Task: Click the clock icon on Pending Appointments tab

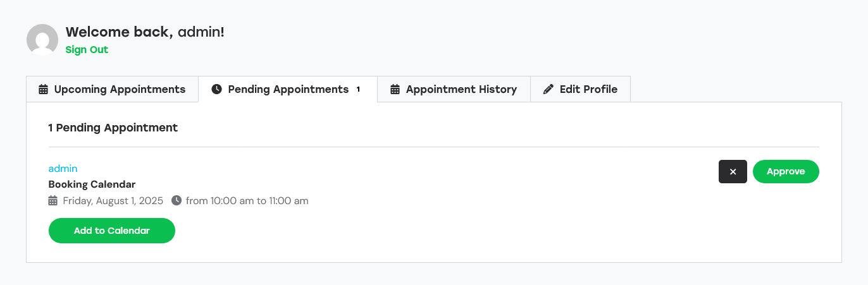Action: point(216,89)
